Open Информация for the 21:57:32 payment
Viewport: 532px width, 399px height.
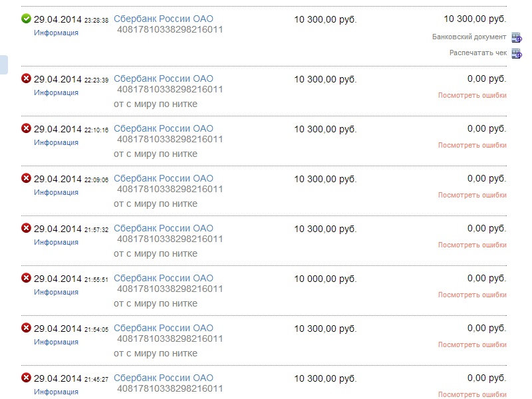(x=56, y=243)
